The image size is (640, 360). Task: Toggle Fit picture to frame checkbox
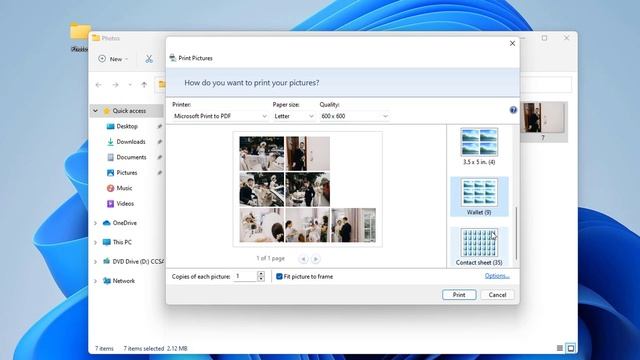pyautogui.click(x=279, y=276)
